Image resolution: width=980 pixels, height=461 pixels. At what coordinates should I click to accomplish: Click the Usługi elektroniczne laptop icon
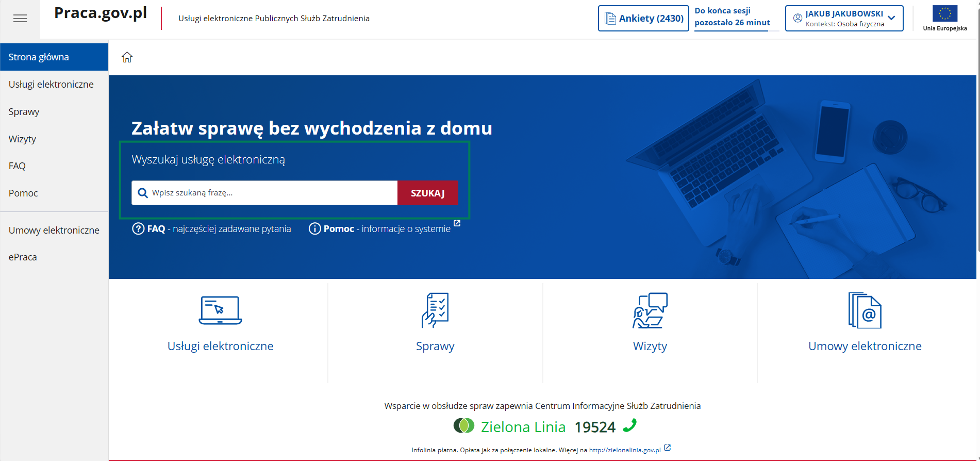point(220,310)
